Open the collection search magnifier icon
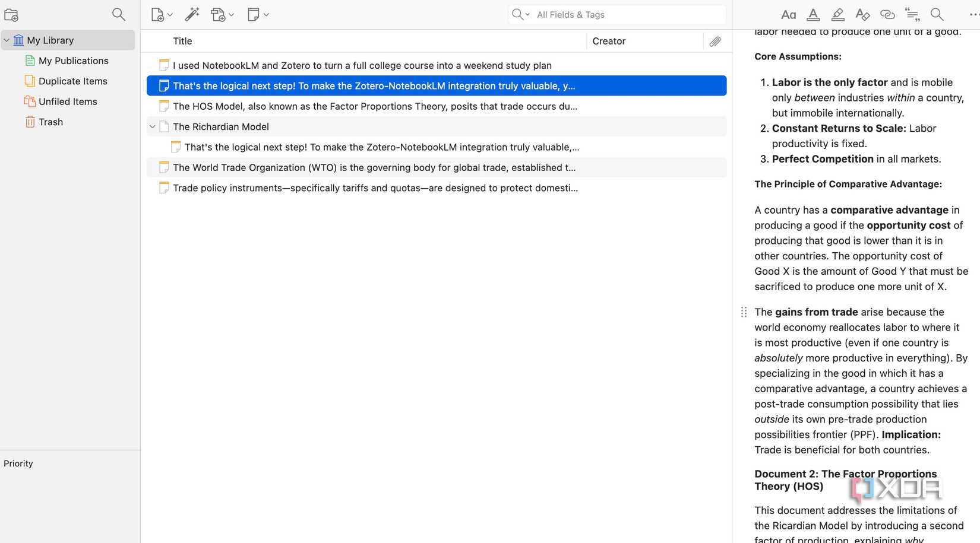The height and width of the screenshot is (543, 980). coord(119,14)
